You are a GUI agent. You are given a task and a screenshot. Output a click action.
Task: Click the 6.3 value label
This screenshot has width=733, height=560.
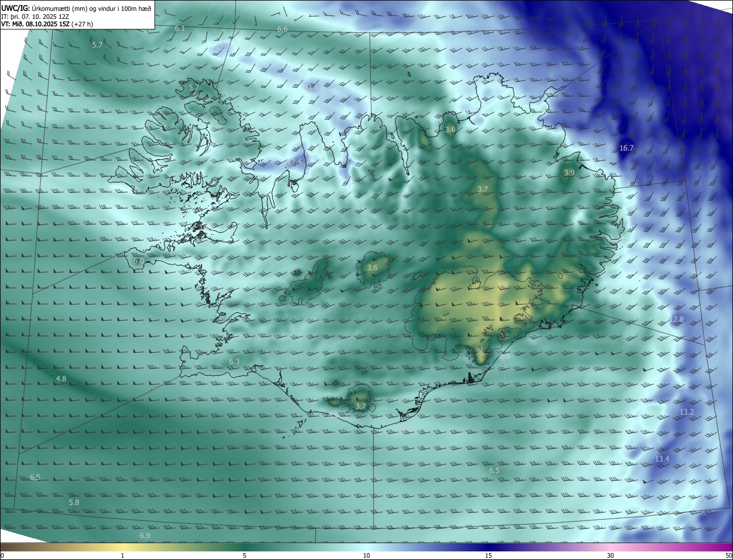click(x=234, y=362)
